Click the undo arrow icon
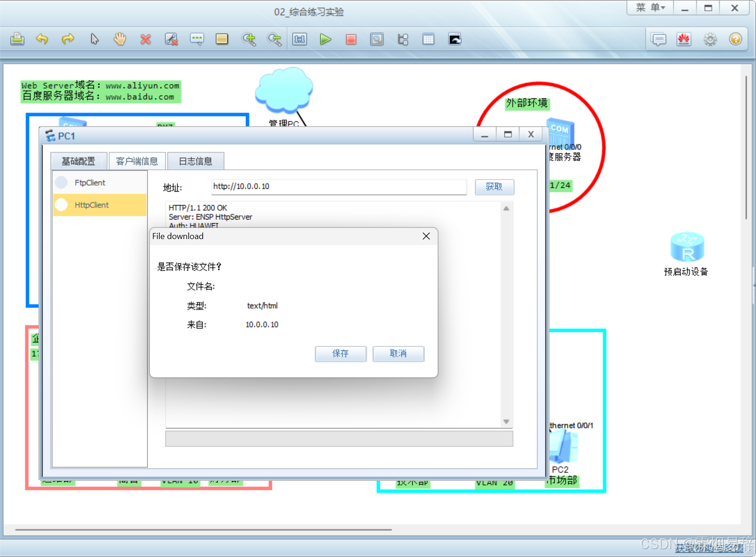Screen dimensions: 756x557 pyautogui.click(x=42, y=39)
